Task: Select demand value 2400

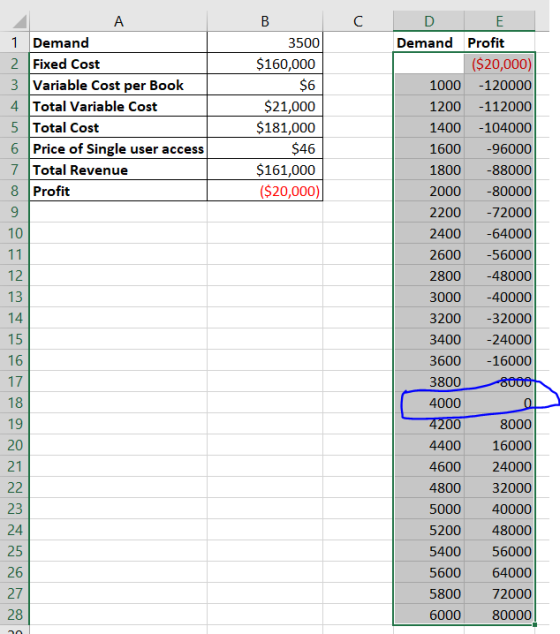Action: pyautogui.click(x=429, y=233)
